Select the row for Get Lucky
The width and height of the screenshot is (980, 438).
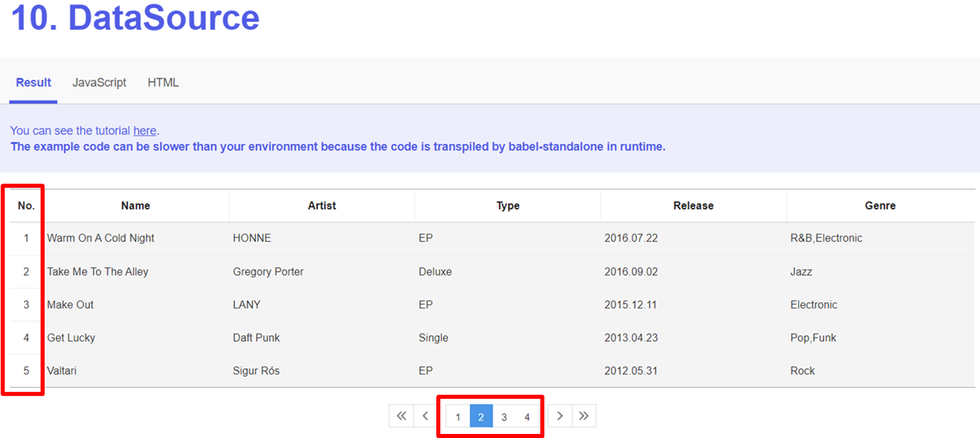pos(270,337)
